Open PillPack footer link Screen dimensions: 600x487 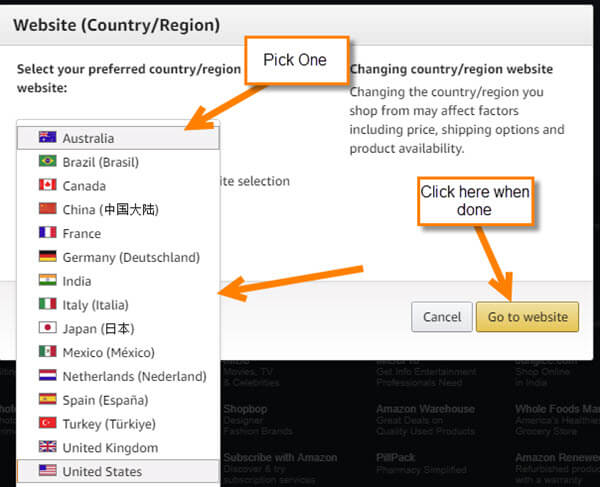click(x=396, y=458)
